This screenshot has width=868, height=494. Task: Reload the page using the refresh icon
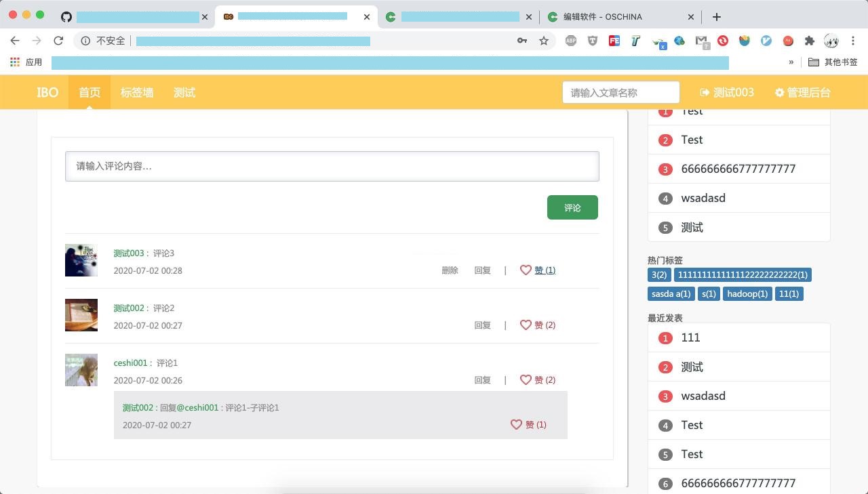click(x=58, y=41)
